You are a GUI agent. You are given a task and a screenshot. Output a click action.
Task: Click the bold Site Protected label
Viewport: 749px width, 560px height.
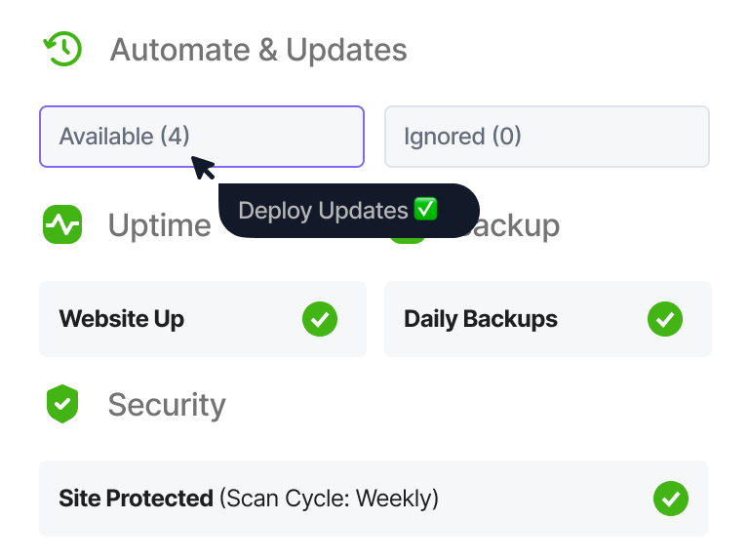tap(136, 499)
